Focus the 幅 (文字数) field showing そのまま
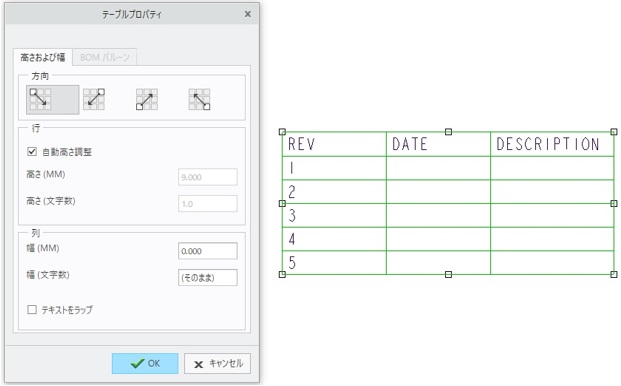 click(208, 278)
